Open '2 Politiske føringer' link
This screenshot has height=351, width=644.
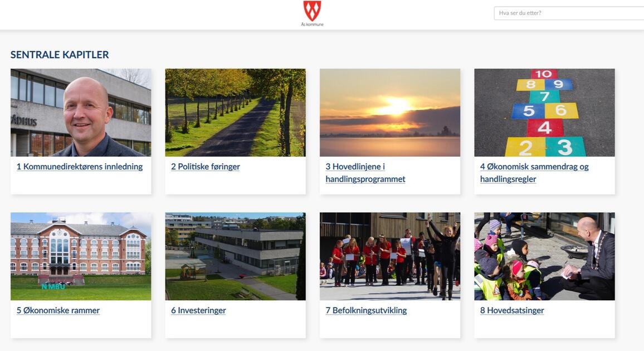(x=206, y=167)
